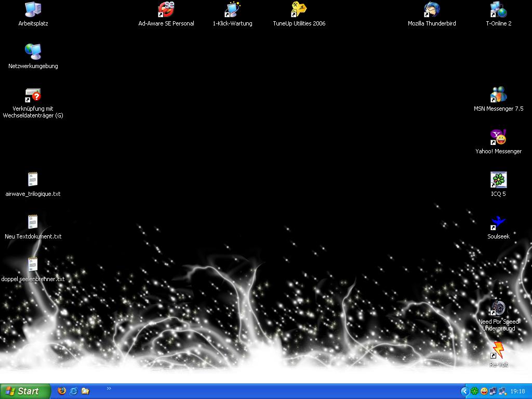Select the ICQ 5 flower icon
532x399 pixels.
click(498, 180)
